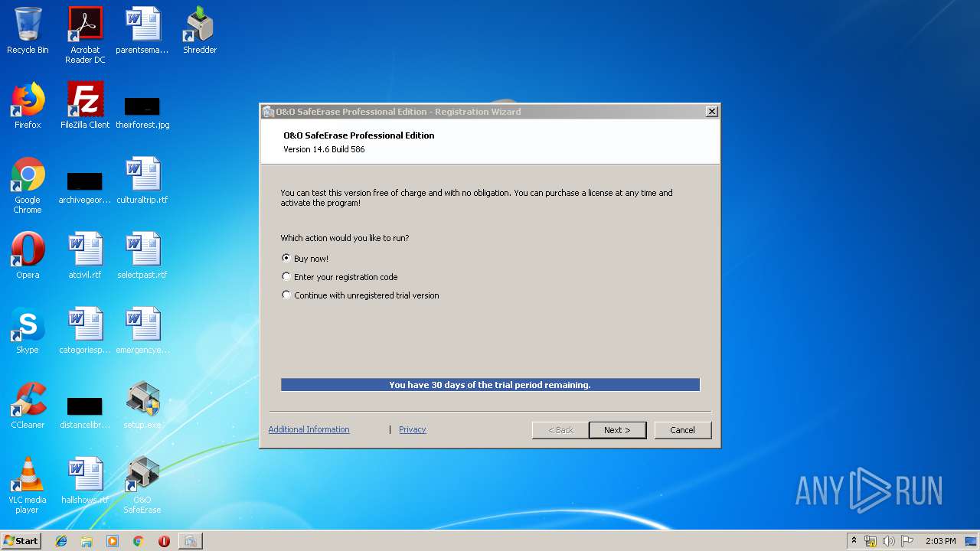The height and width of the screenshot is (551, 980).
Task: Select the hallshows.rtf document
Action: point(85,481)
